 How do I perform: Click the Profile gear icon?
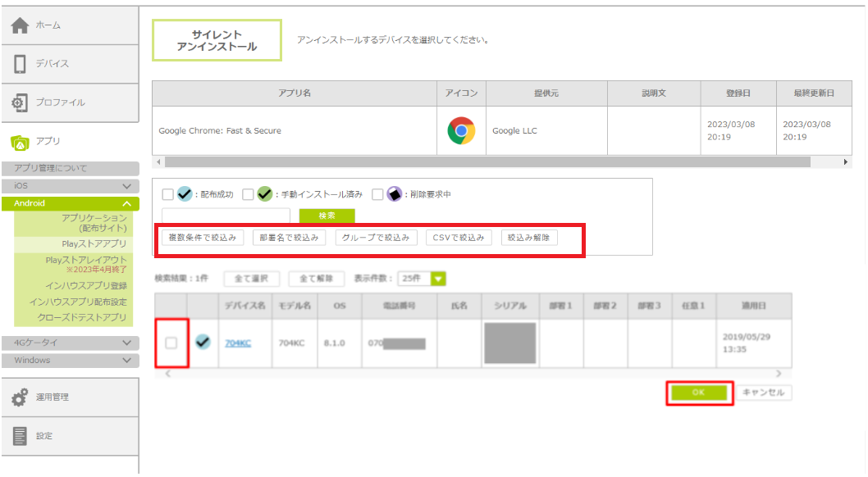tap(21, 102)
